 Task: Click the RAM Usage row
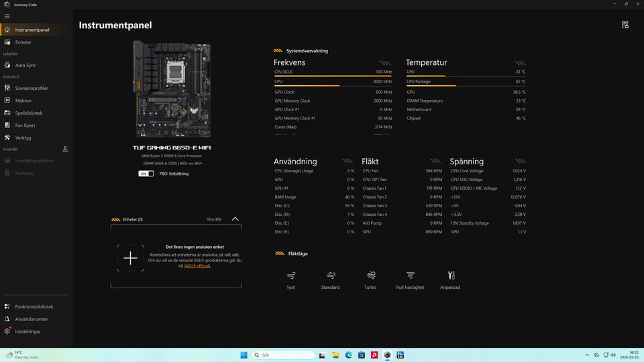[314, 197]
